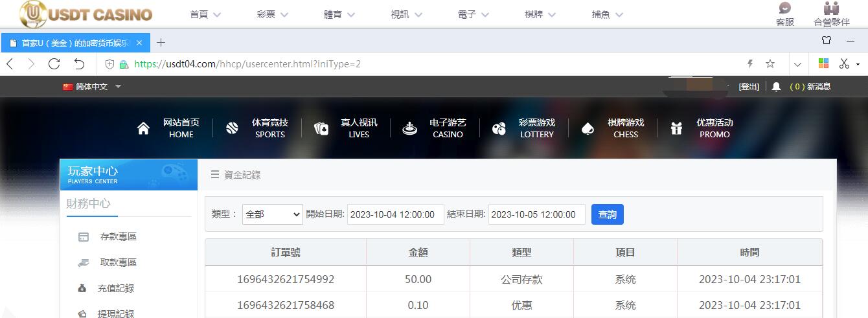
Task: Close the 首家U browser tab
Action: click(139, 43)
